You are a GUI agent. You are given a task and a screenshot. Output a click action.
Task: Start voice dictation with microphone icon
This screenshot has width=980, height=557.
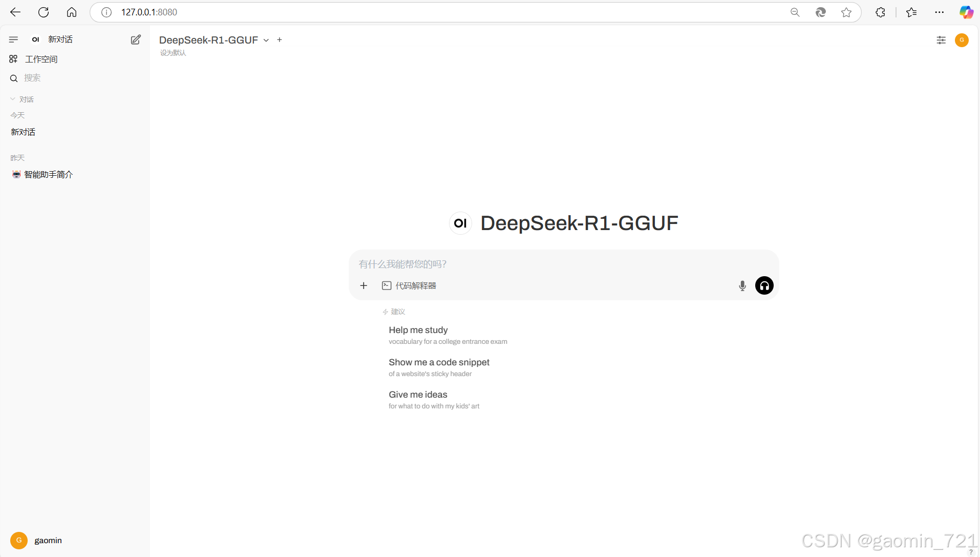[742, 286]
